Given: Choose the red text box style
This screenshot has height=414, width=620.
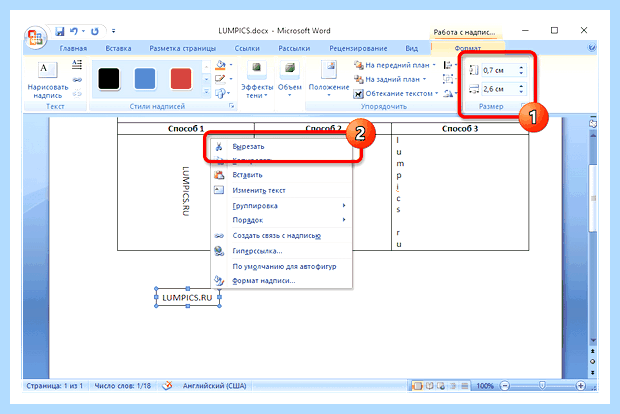Looking at the screenshot, I should pos(181,79).
